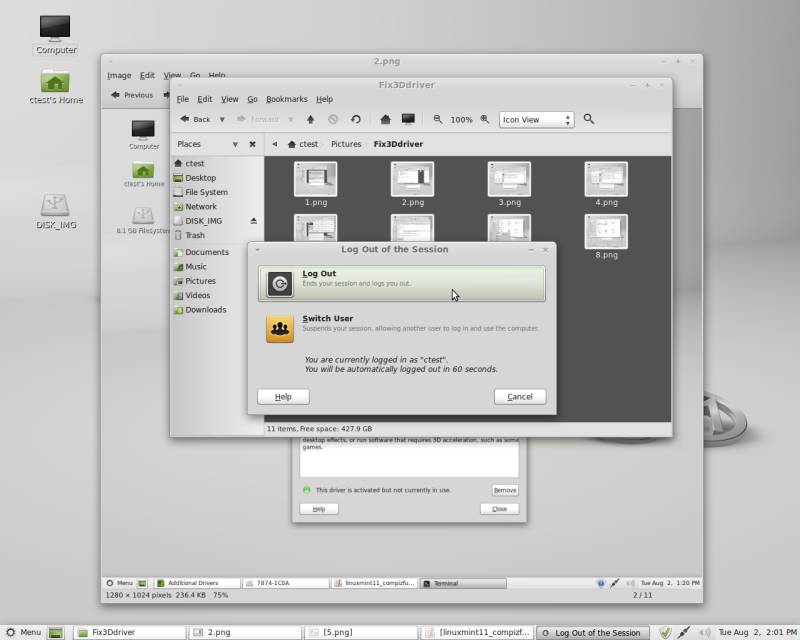
Task: Open the Help menu in Fix3Ddriver
Action: [x=324, y=99]
